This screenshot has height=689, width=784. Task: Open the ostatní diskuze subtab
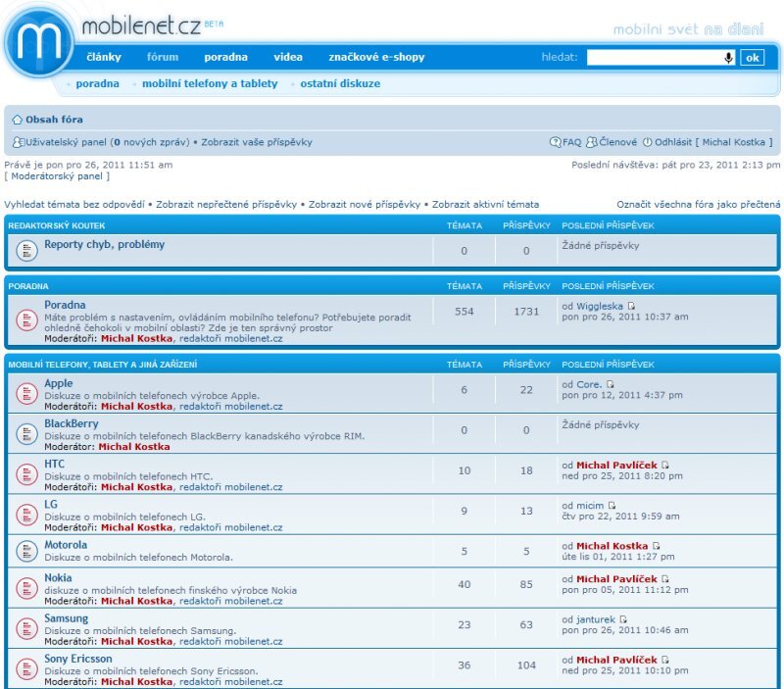point(340,84)
